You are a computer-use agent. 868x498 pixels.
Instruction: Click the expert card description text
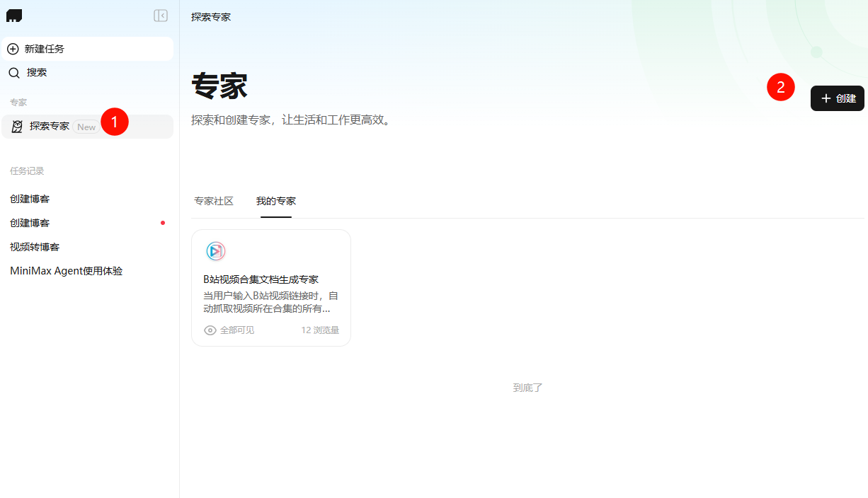point(270,302)
